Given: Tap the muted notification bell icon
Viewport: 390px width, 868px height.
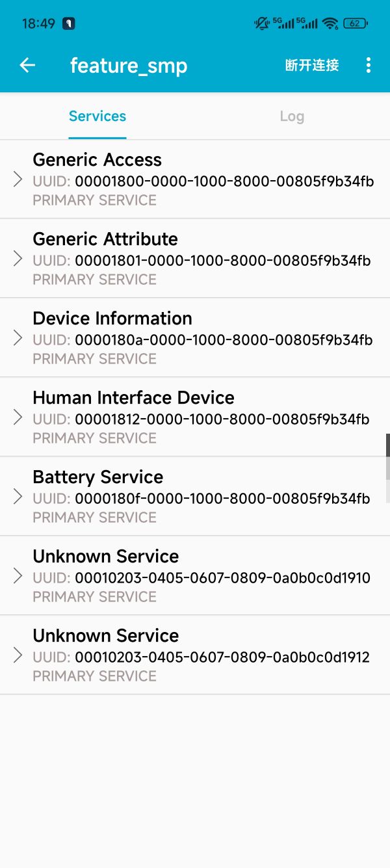Looking at the screenshot, I should coord(261,23).
